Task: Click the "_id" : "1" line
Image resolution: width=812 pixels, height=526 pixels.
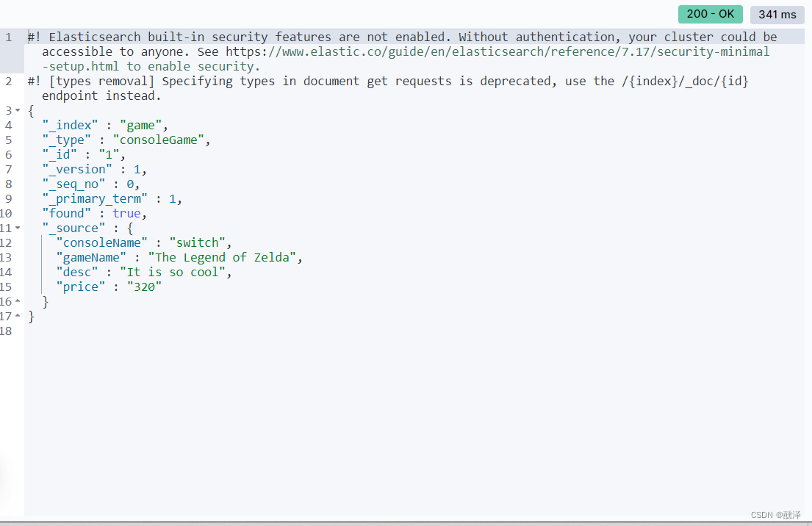Action: 84,155
